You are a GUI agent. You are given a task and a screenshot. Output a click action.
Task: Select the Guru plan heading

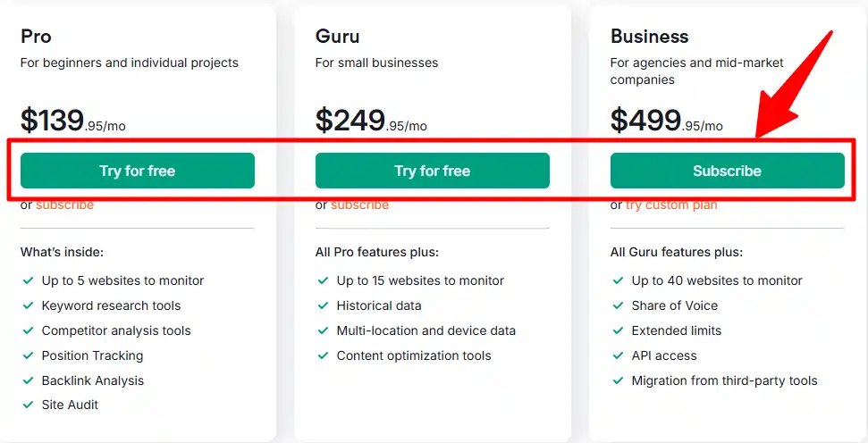tap(336, 37)
